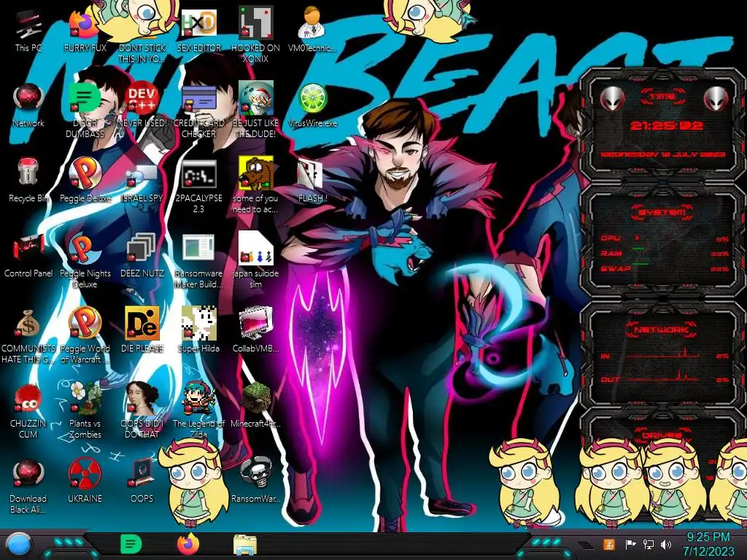Click the red 21:25:02 digital clock widget
The image size is (747, 560).
667,125
